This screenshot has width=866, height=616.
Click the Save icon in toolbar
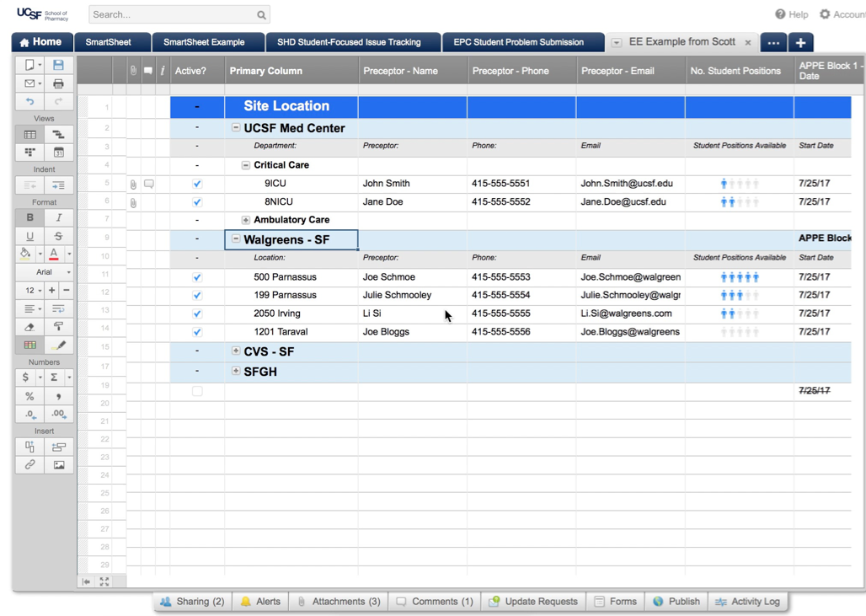coord(58,65)
